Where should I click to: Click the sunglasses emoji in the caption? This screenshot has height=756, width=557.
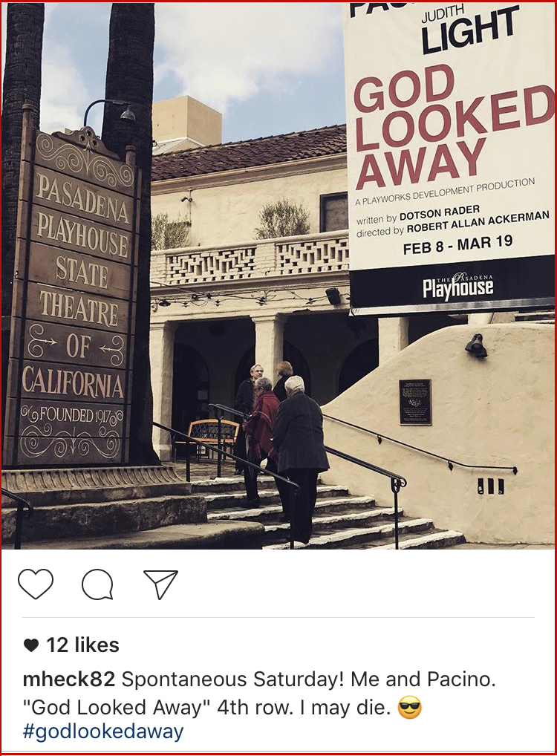point(410,708)
